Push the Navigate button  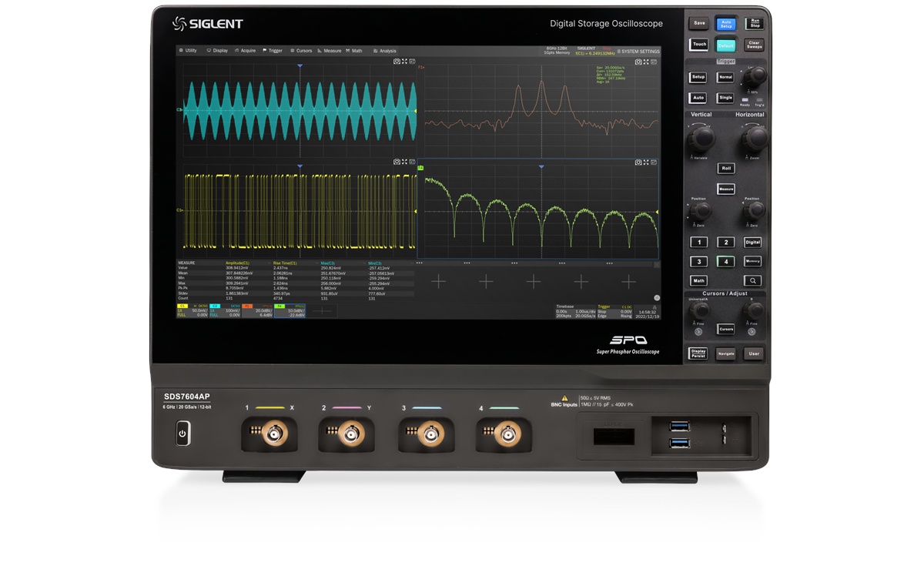(x=726, y=353)
